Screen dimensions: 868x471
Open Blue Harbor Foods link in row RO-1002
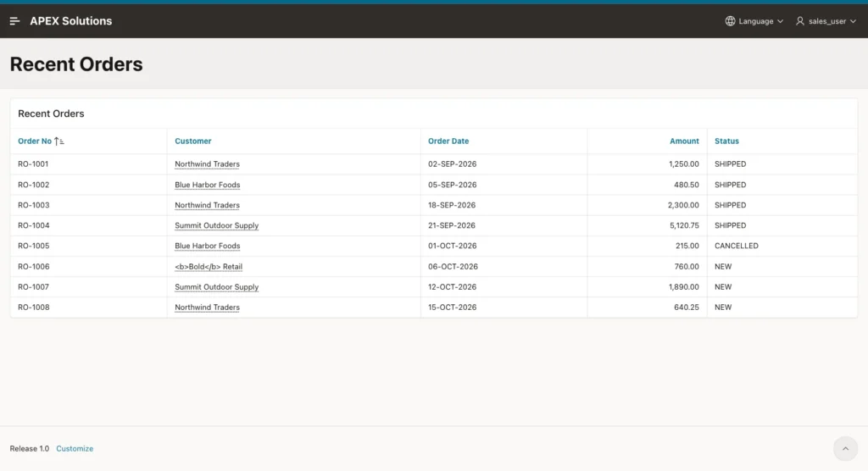(208, 185)
